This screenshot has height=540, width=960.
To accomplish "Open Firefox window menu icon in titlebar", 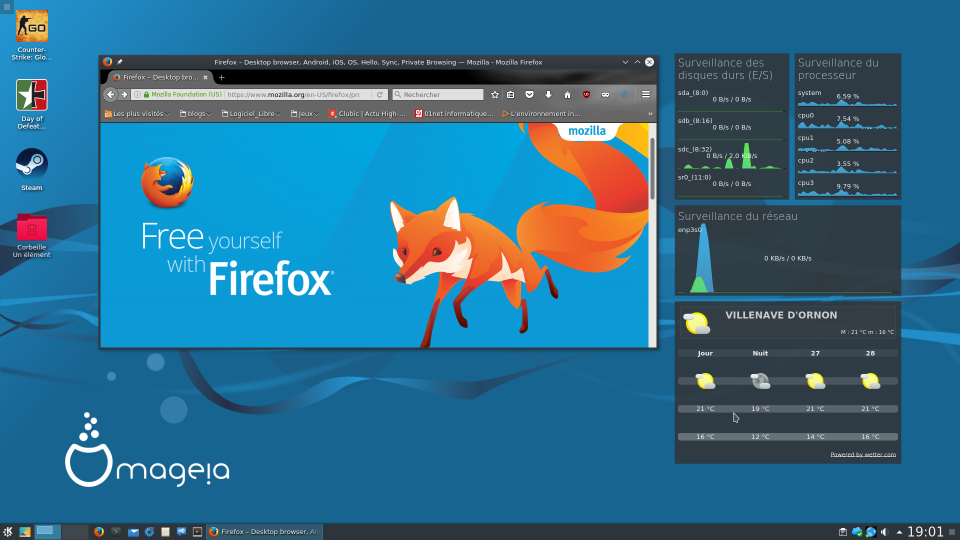I will (108, 62).
